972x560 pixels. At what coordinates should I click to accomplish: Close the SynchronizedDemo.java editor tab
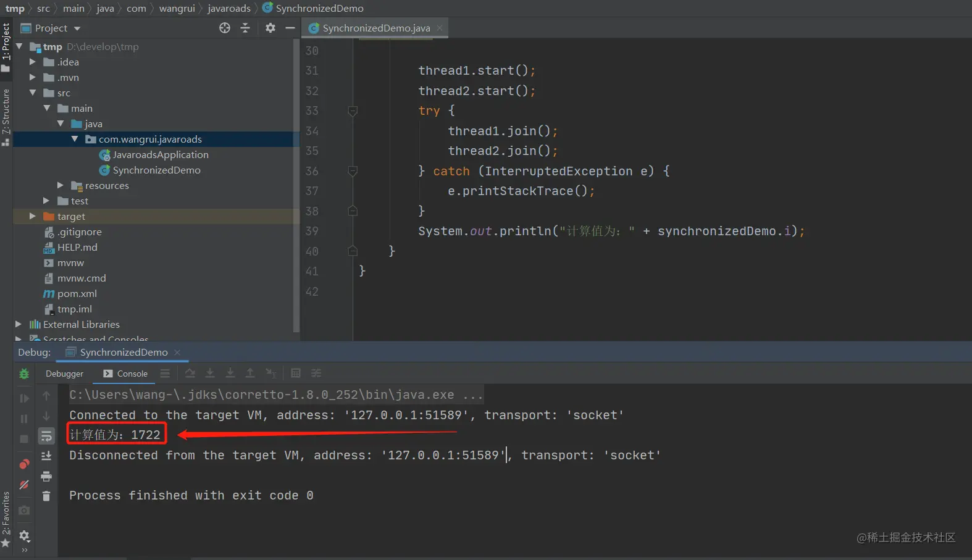click(x=440, y=28)
